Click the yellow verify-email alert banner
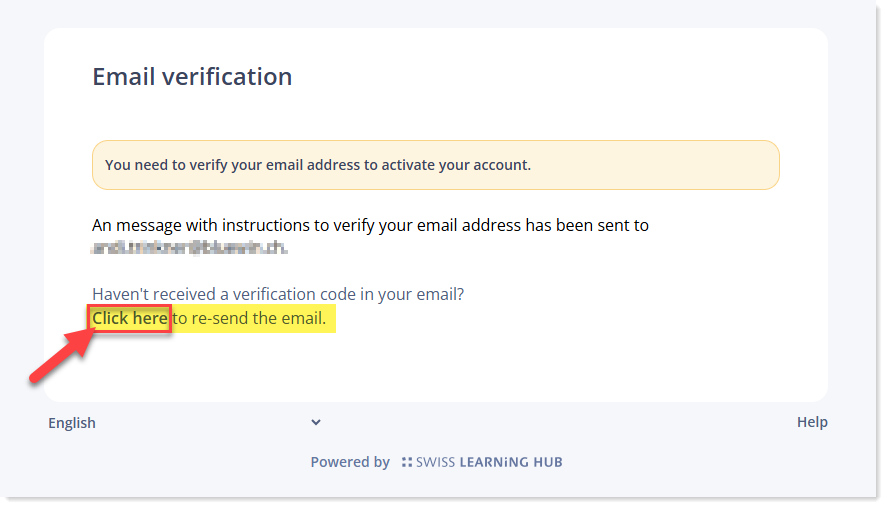This screenshot has height=507, width=886. click(436, 165)
